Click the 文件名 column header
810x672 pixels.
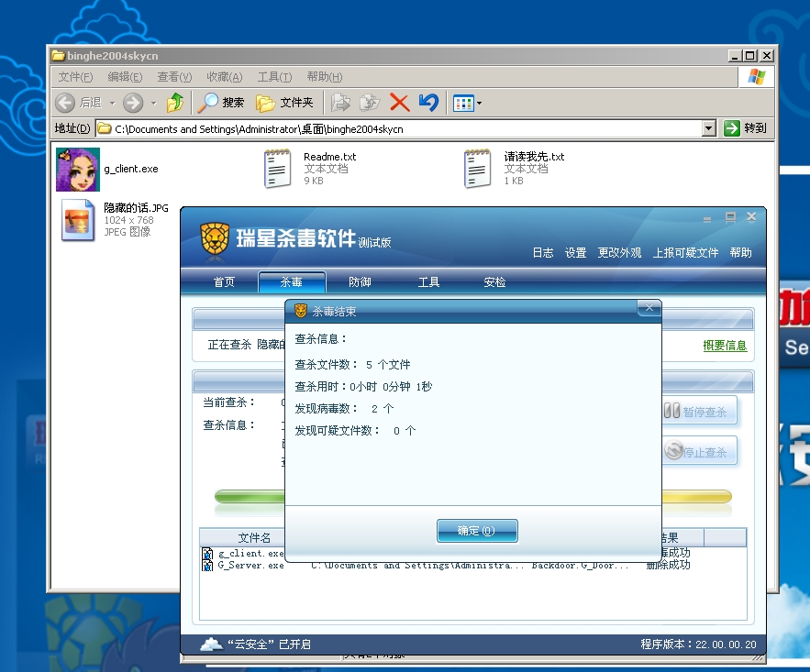pyautogui.click(x=254, y=538)
